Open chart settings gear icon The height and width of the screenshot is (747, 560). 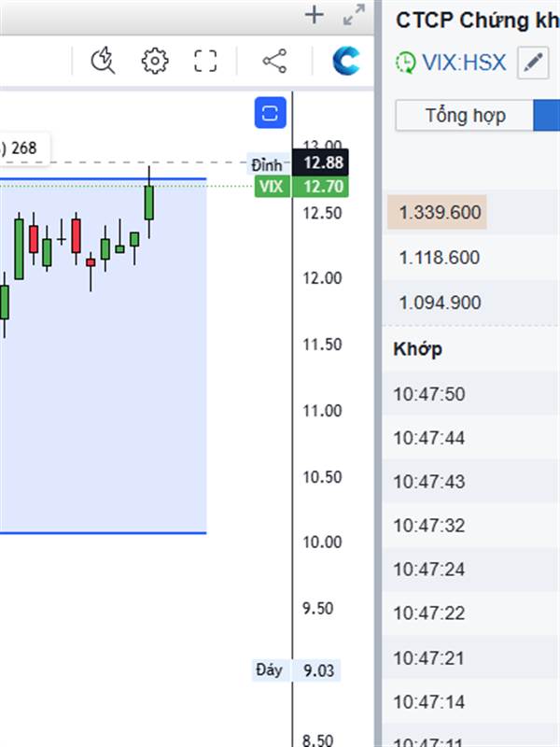click(155, 61)
